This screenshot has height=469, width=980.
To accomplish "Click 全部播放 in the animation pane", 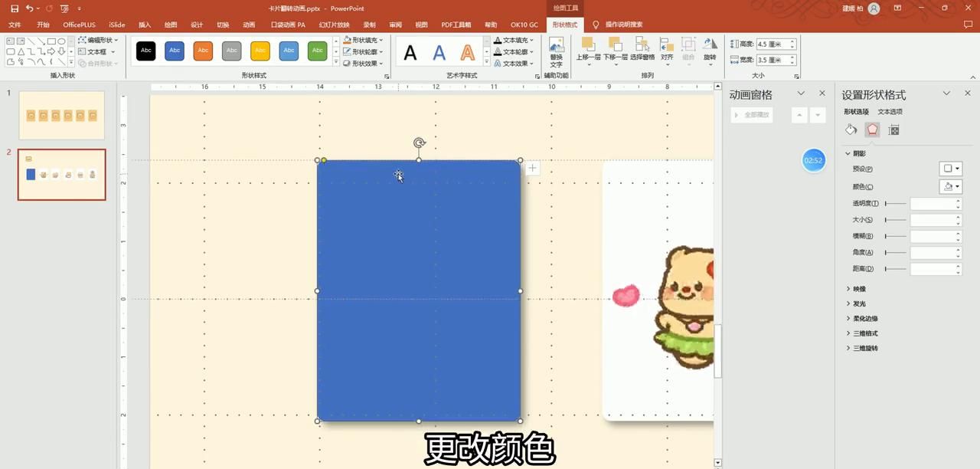I will coord(753,113).
